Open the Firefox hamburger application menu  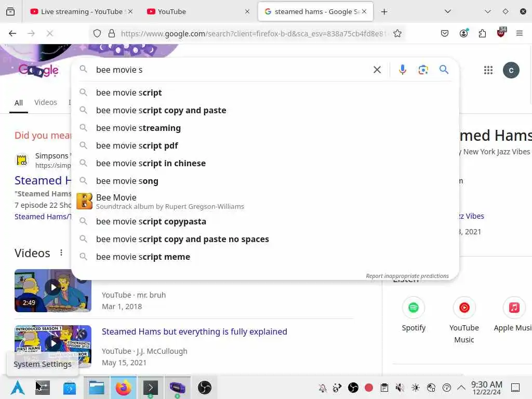pyautogui.click(x=519, y=33)
